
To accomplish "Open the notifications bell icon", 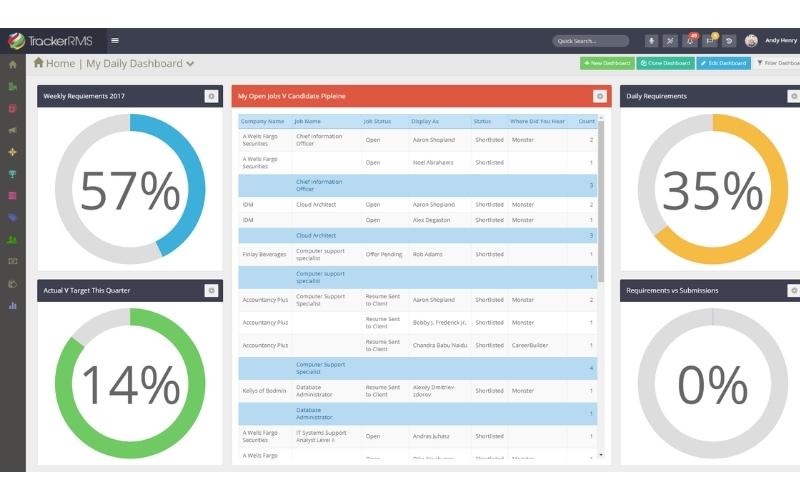I will (690, 41).
